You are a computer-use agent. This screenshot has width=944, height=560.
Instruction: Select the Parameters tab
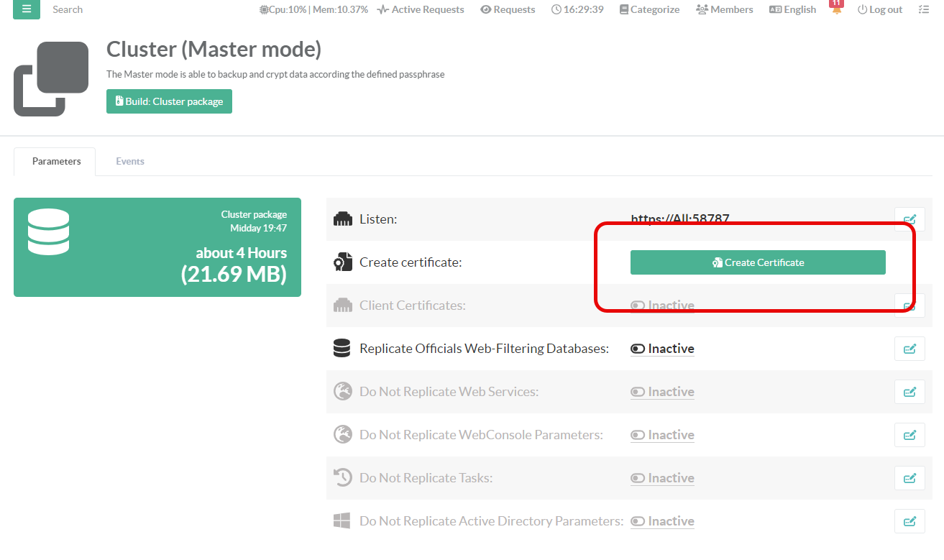tap(56, 161)
